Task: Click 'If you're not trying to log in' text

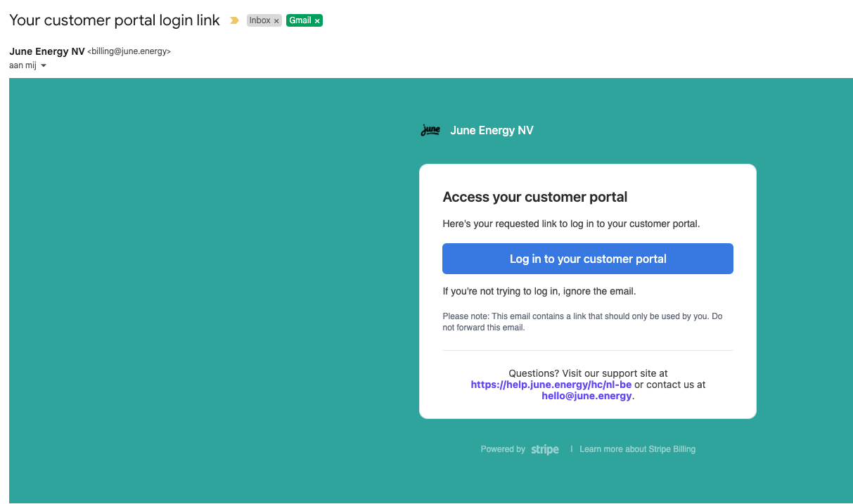Action: pos(539,291)
